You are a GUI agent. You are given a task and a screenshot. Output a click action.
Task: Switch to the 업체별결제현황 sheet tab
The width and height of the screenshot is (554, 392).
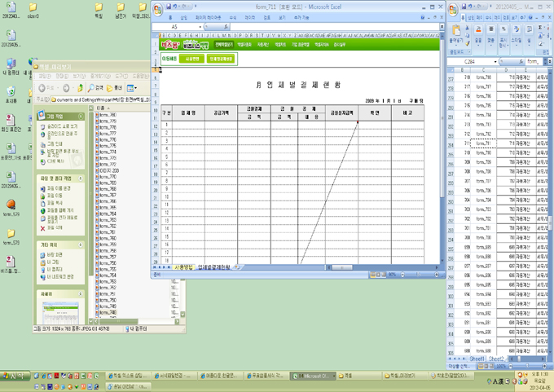pyautogui.click(x=215, y=266)
